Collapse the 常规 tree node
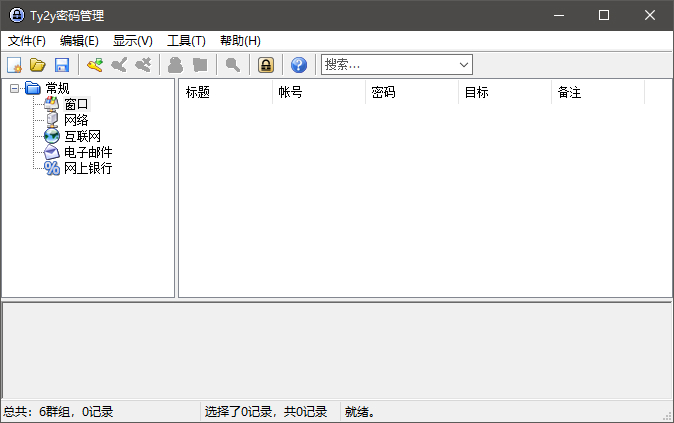Image resolution: width=674 pixels, height=423 pixels. (14, 89)
